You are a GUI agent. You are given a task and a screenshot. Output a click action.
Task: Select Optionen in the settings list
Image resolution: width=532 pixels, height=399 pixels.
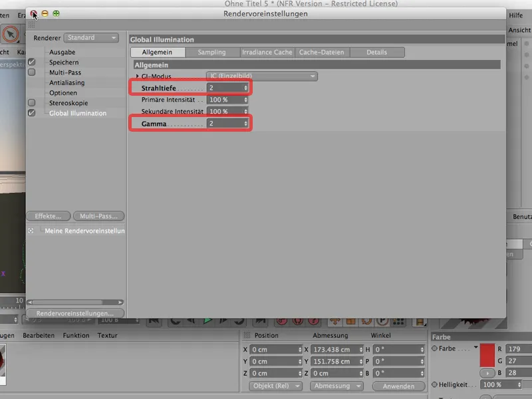(63, 92)
